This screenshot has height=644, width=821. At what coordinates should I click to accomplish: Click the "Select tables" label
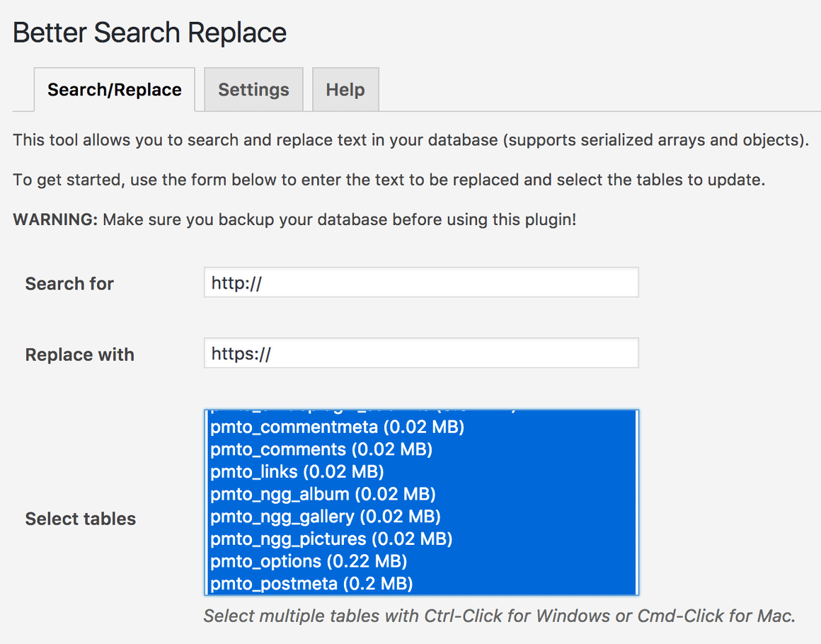click(81, 519)
